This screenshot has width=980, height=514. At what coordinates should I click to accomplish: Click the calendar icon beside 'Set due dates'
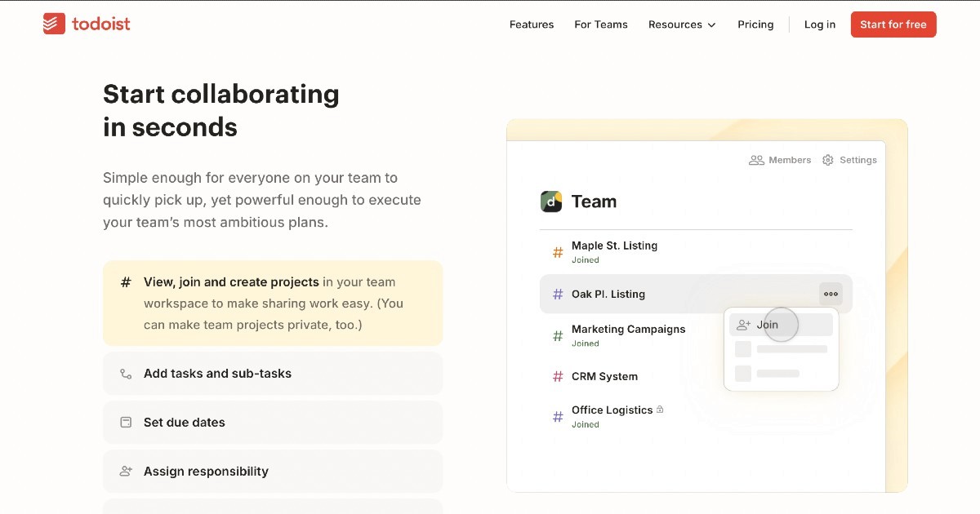[125, 423]
